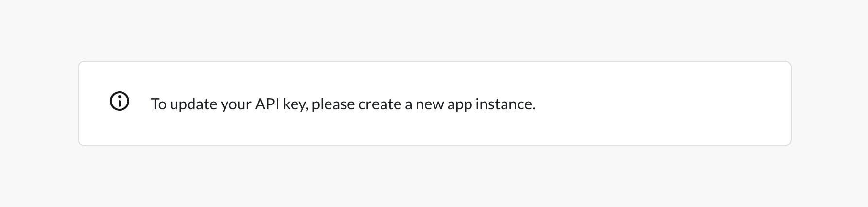Image resolution: width=868 pixels, height=207 pixels.
Task: Click the word "a" before "new app"
Action: (408, 105)
